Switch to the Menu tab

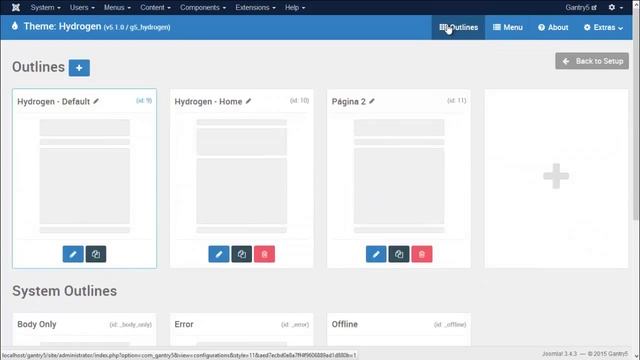tap(508, 27)
